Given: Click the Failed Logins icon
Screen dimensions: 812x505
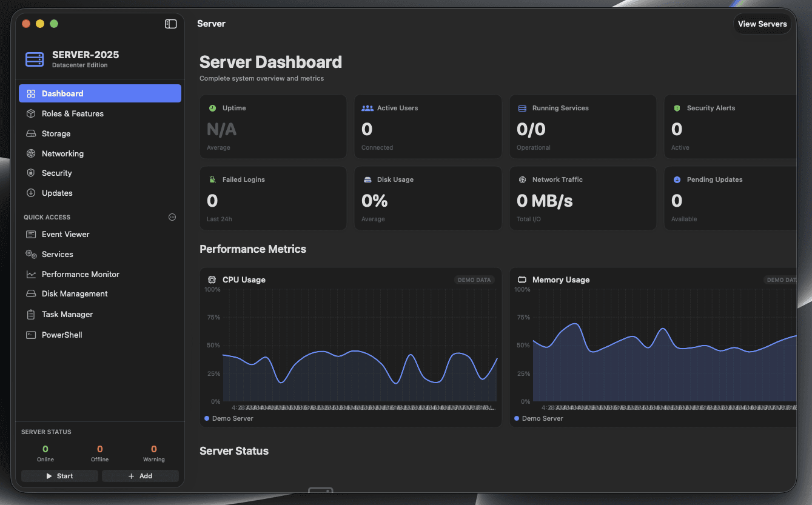Looking at the screenshot, I should pyautogui.click(x=212, y=179).
